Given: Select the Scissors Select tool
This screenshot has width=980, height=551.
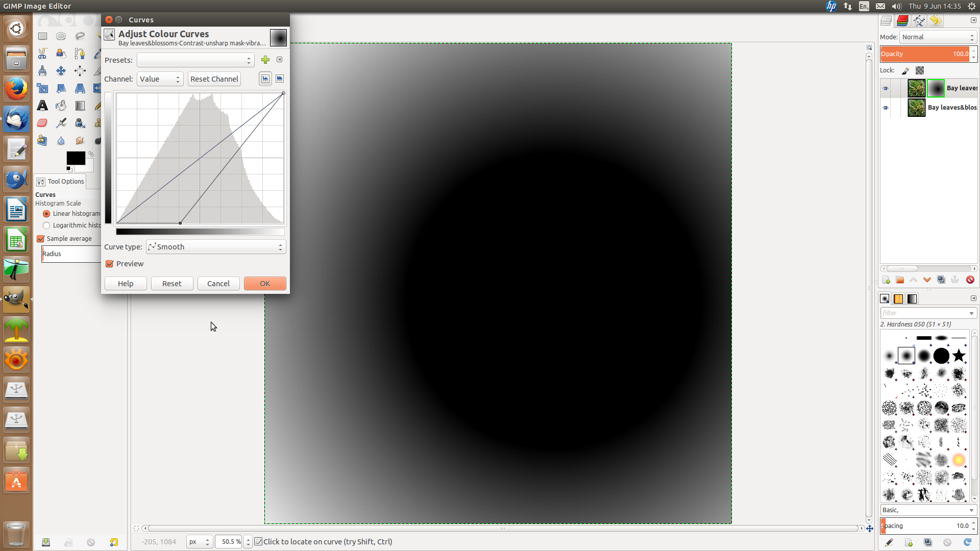Looking at the screenshot, I should pyautogui.click(x=42, y=54).
